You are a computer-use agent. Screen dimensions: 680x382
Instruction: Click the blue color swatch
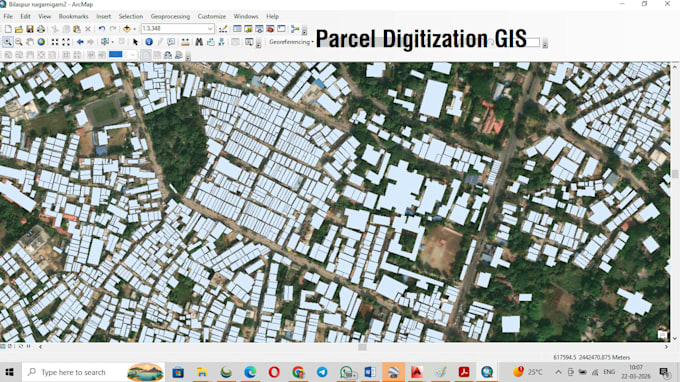[x=115, y=54]
